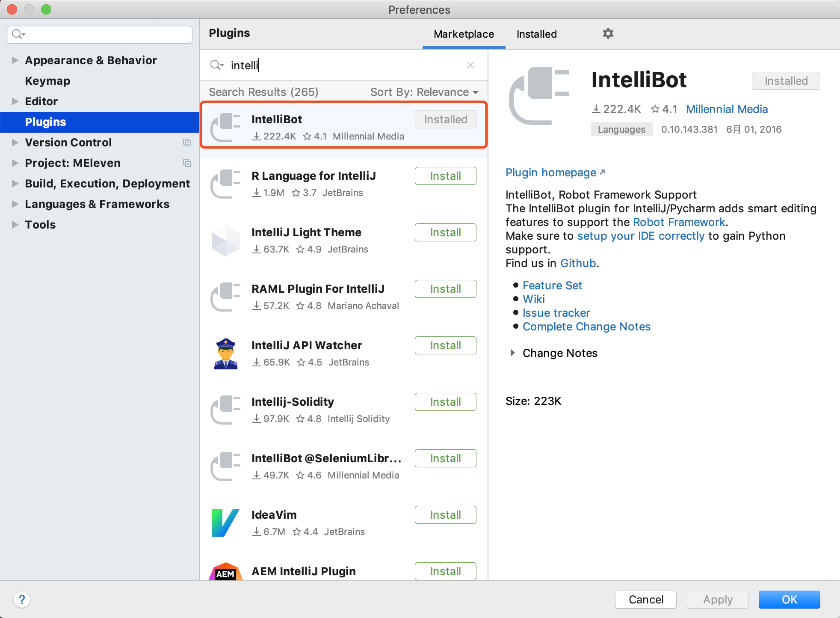Click the plugin search magnifier icon
The image size is (840, 618).
coord(216,65)
